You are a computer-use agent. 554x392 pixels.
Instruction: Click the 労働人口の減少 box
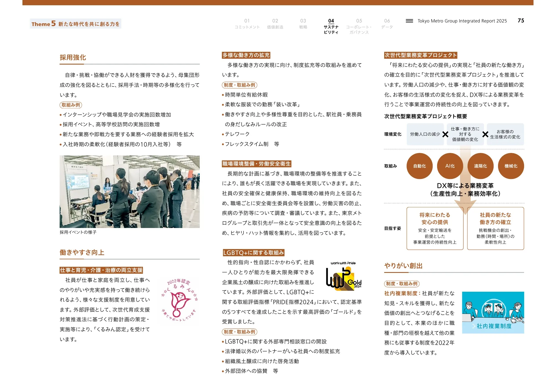point(425,134)
